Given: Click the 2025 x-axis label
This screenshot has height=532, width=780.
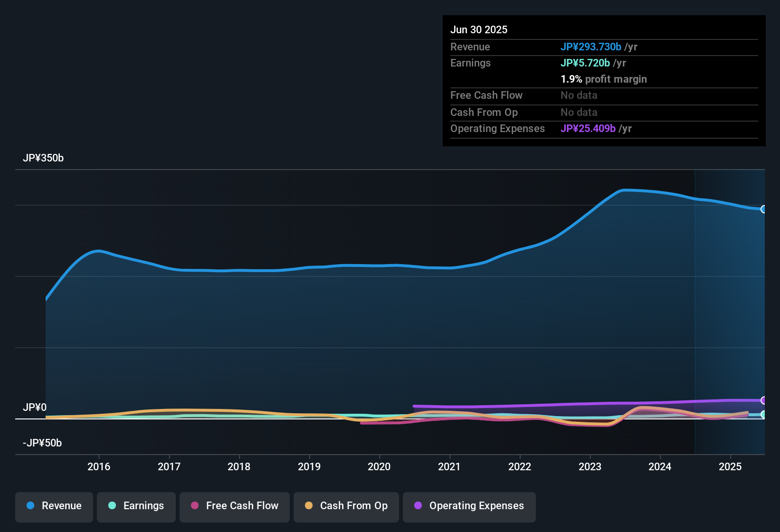Looking at the screenshot, I should coord(730,466).
